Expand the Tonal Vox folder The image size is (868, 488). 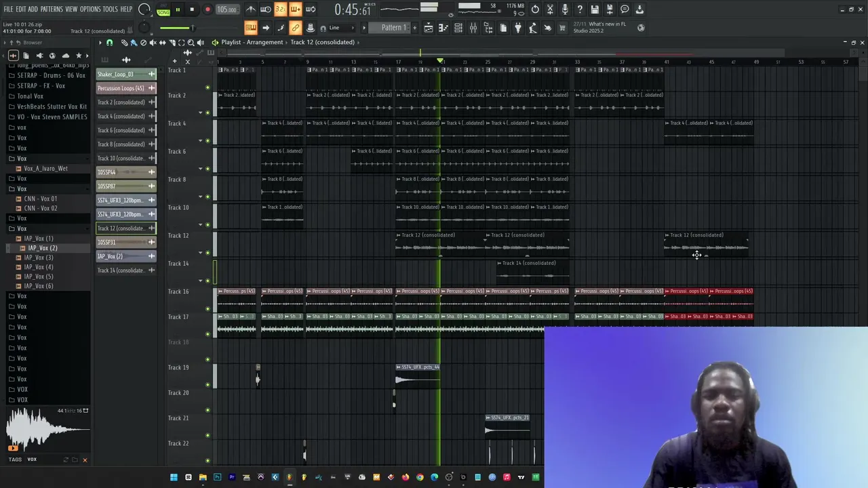pyautogui.click(x=30, y=96)
